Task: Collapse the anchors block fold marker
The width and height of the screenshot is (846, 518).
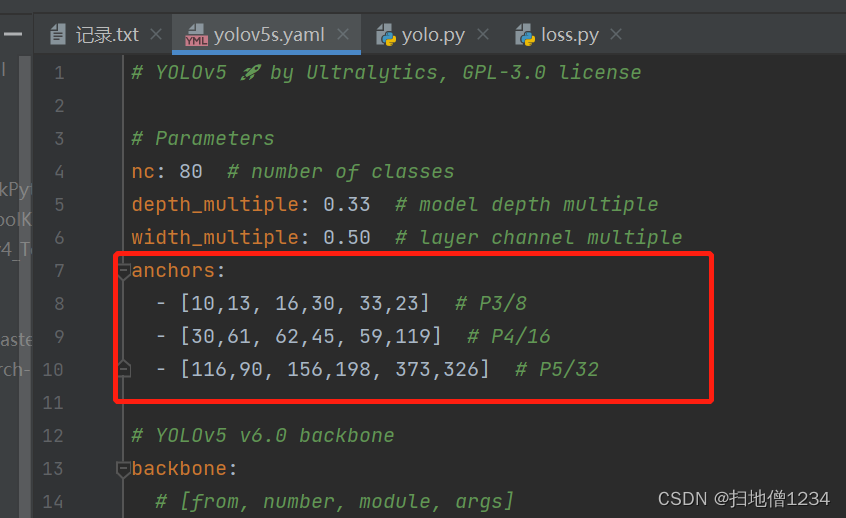Action: click(124, 271)
